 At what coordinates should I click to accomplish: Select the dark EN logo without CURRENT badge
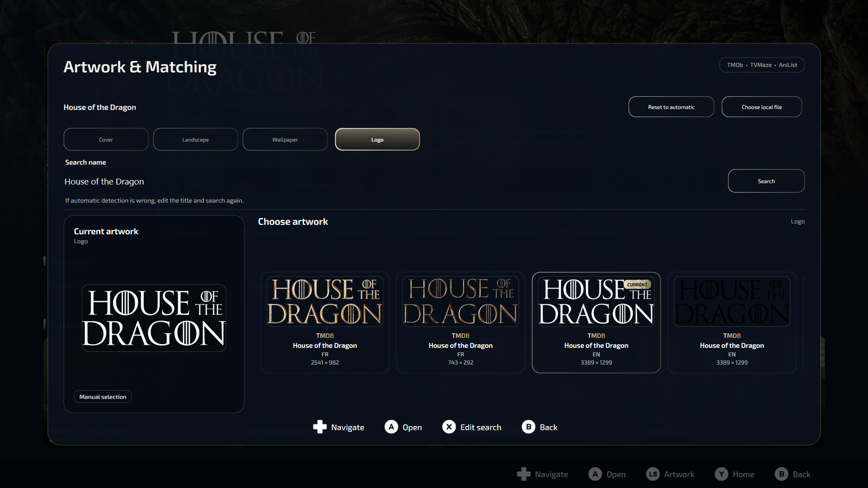732,322
